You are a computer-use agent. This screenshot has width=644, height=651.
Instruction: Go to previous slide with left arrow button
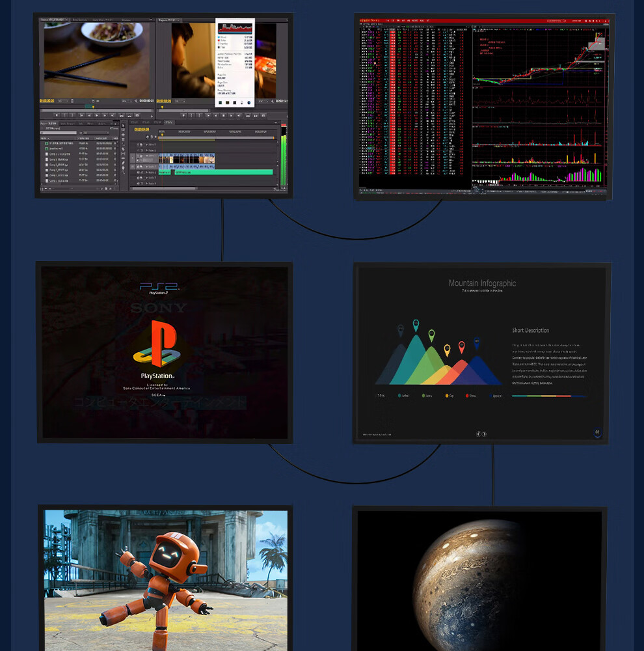[x=478, y=434]
